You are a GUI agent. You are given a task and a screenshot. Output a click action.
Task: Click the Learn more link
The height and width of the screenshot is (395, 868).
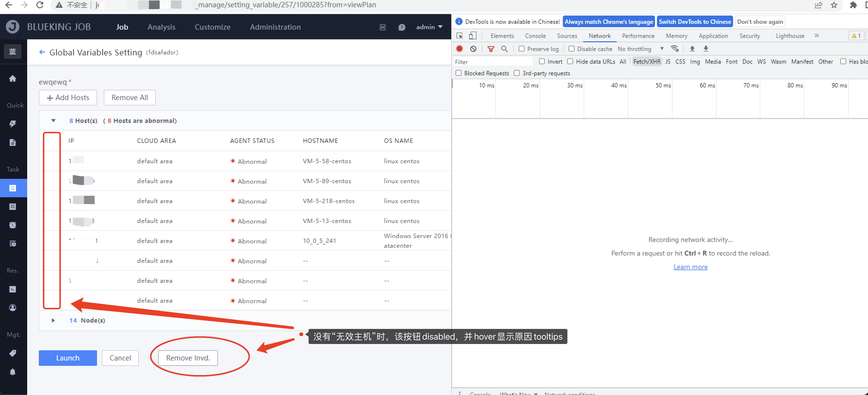click(x=690, y=267)
